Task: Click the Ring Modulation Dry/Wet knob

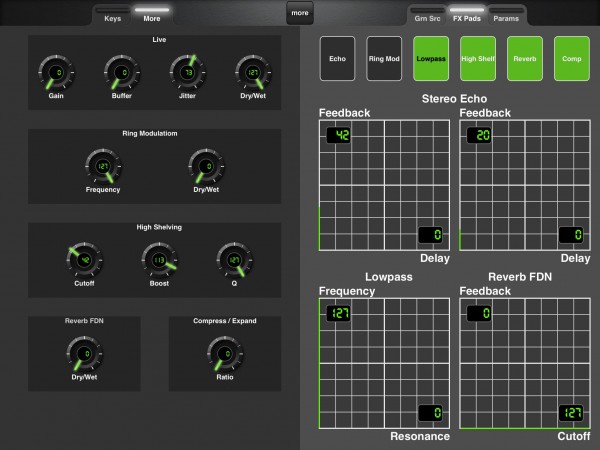Action: (206, 166)
